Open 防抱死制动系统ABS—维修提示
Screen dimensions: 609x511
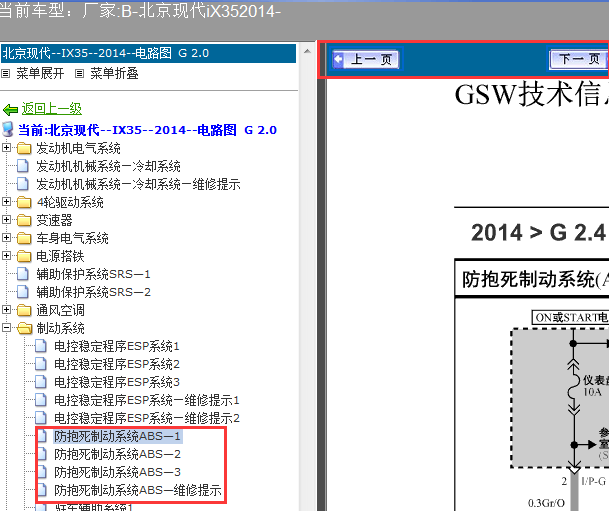[x=138, y=490]
